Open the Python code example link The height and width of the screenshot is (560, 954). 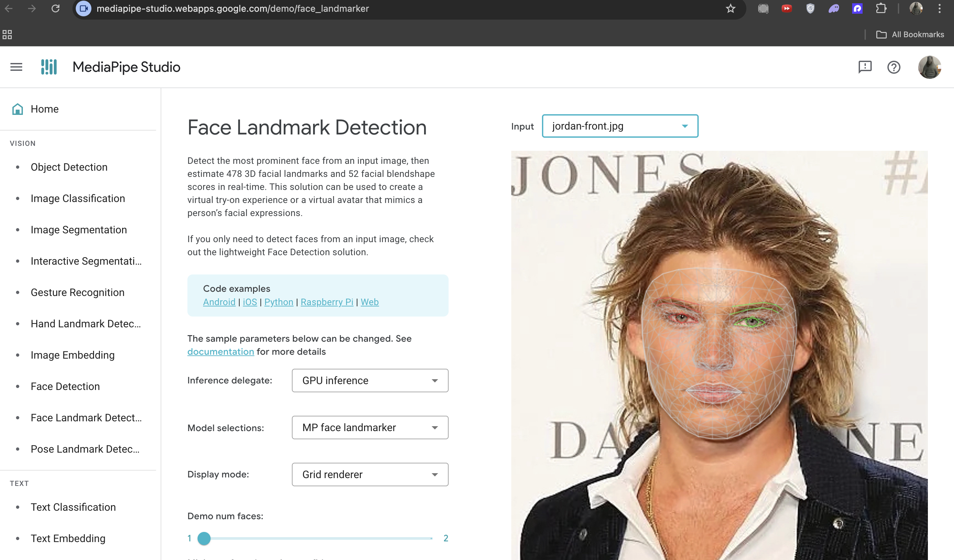pyautogui.click(x=278, y=302)
